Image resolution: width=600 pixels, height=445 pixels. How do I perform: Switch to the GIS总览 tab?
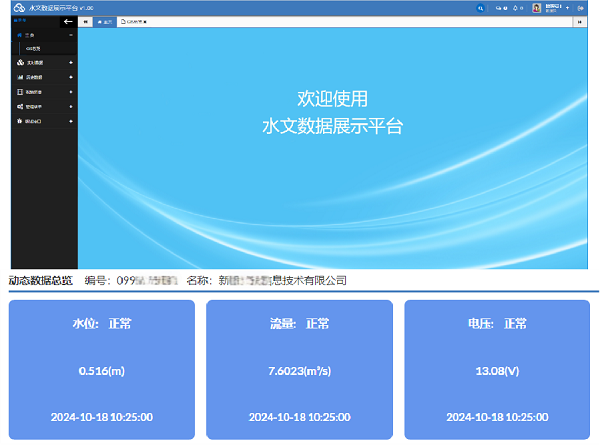click(x=135, y=21)
